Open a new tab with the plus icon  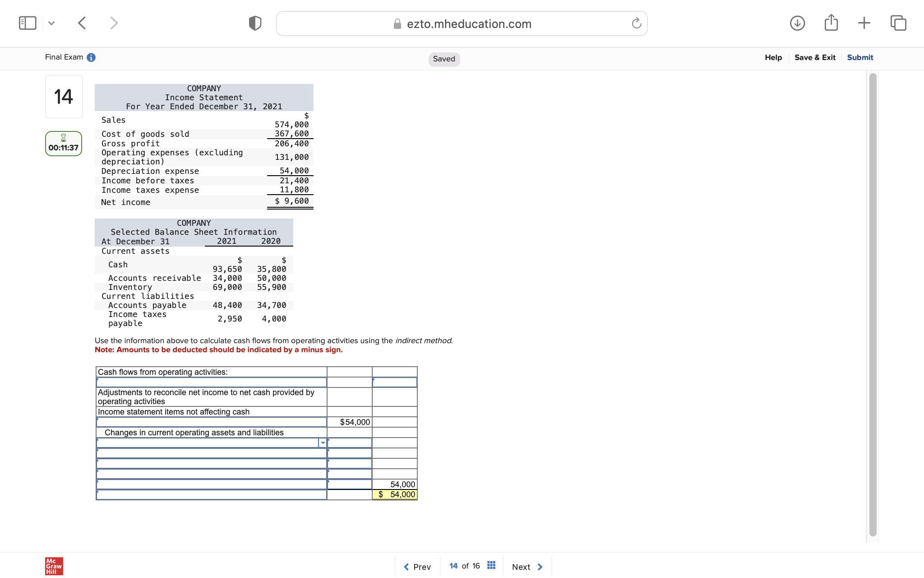tap(864, 23)
